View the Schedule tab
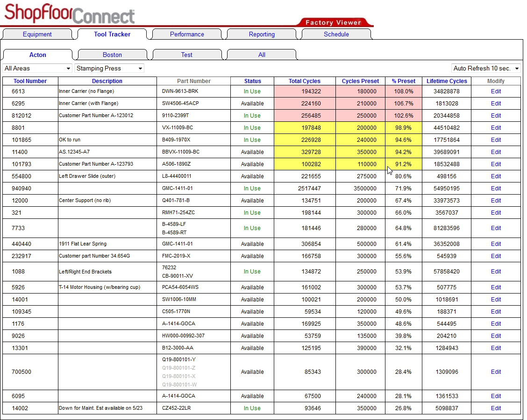Image resolution: width=527 pixels, height=420 pixels. (336, 34)
